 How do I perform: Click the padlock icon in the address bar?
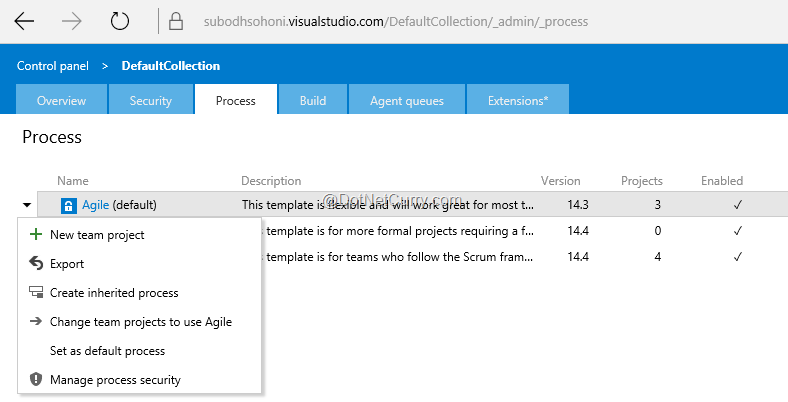(175, 21)
